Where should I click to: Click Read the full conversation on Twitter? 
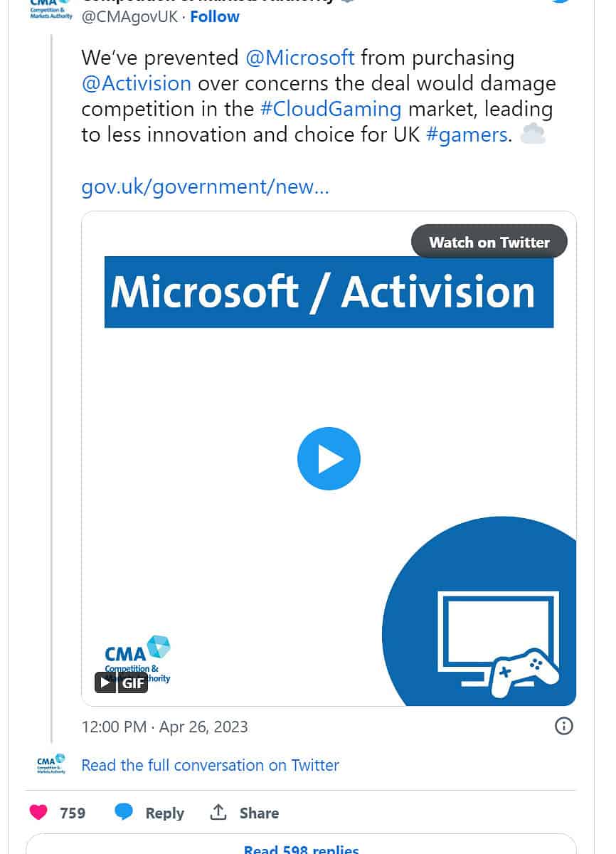211,765
